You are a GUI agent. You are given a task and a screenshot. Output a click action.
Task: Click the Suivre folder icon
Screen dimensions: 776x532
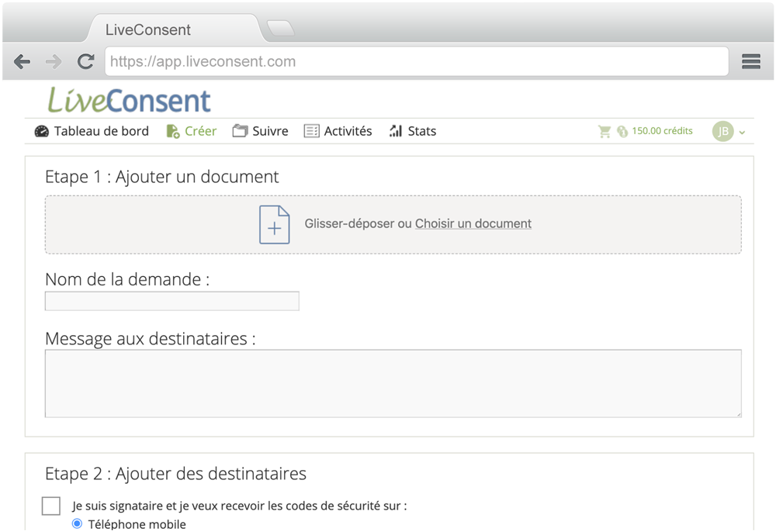(241, 132)
